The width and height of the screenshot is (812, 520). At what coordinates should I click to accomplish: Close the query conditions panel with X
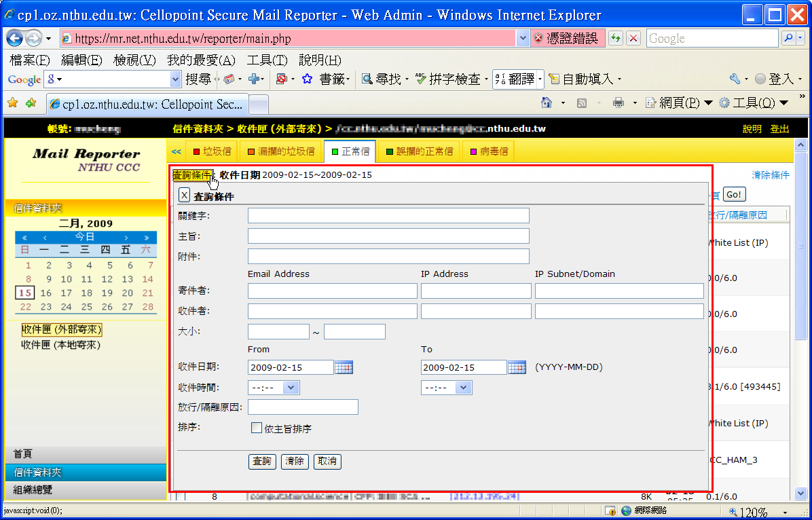click(x=184, y=196)
